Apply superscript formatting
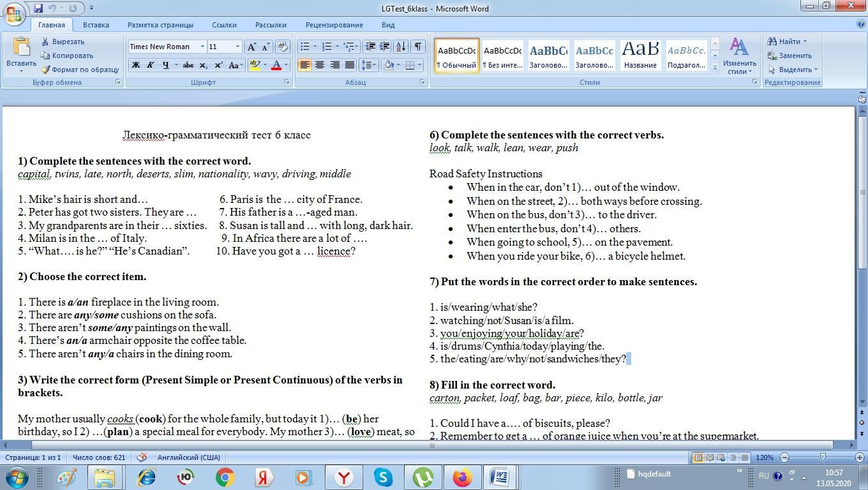Viewport: 868px width, 490px height. click(218, 65)
